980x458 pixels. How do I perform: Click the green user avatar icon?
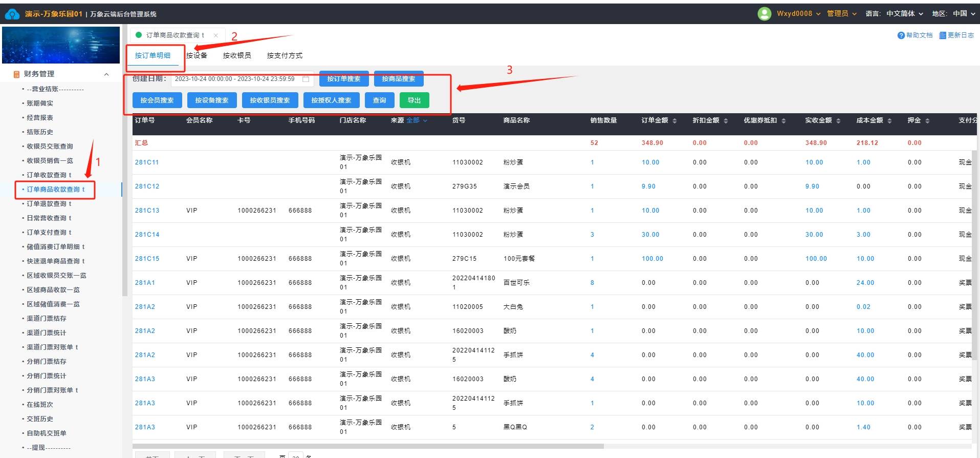tap(764, 14)
